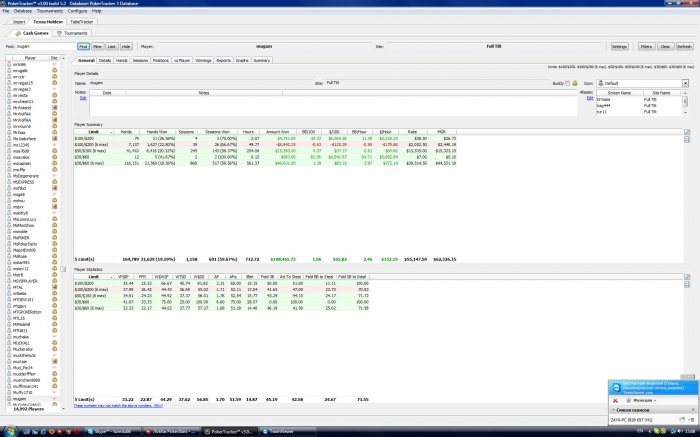Click the Clear button

(665, 46)
